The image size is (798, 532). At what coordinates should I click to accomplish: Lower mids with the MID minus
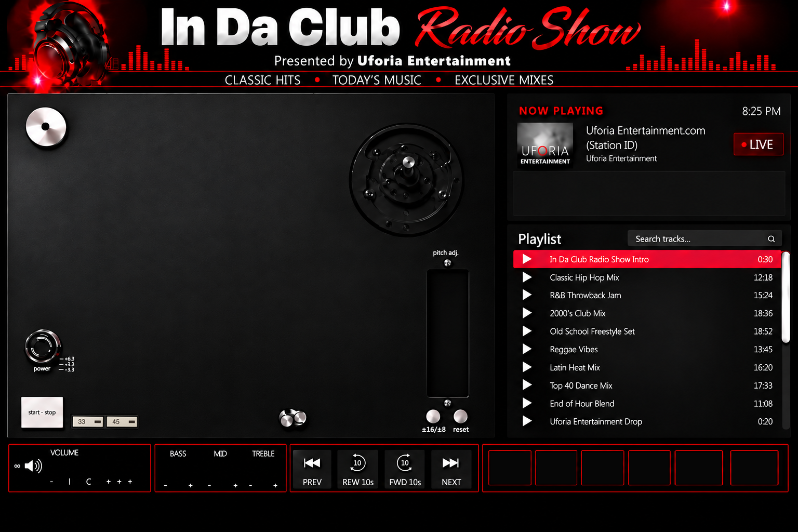(x=209, y=486)
